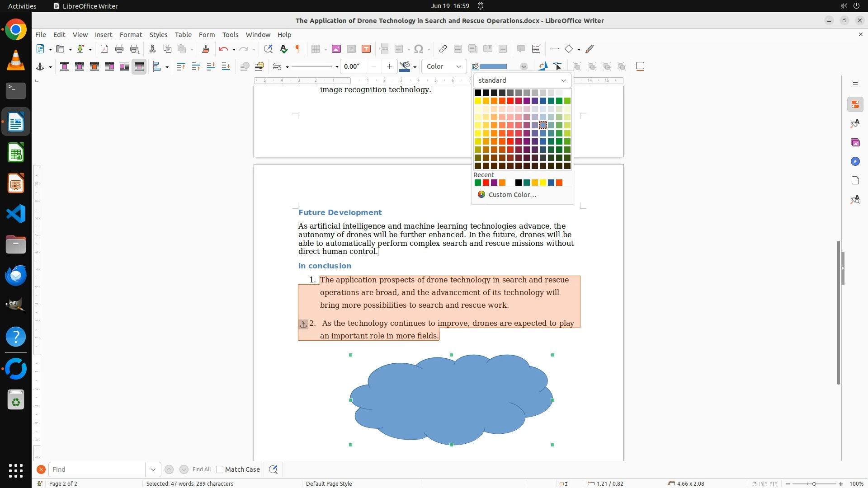Expand the standard palette dropdown
This screenshot has width=868, height=488.
pos(522,80)
